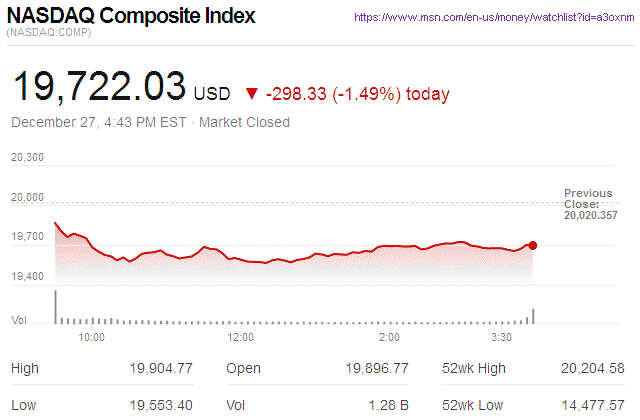Click the red down-arrow change indicator

250,94
